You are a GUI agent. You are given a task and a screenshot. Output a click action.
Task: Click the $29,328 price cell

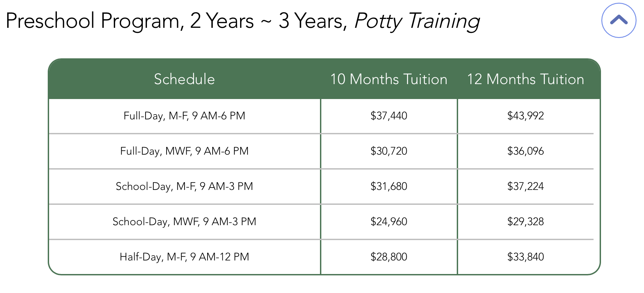pyautogui.click(x=525, y=221)
